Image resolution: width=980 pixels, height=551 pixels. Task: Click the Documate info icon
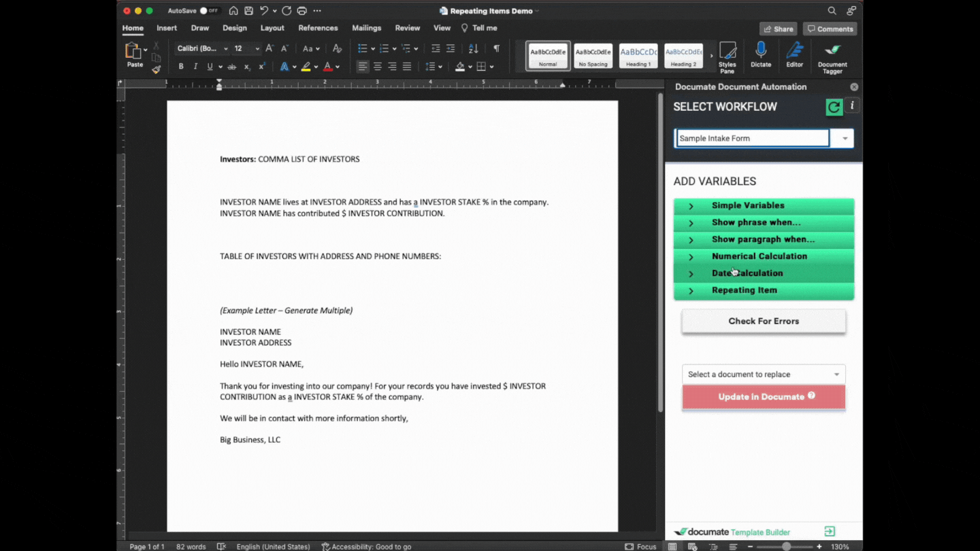point(851,107)
